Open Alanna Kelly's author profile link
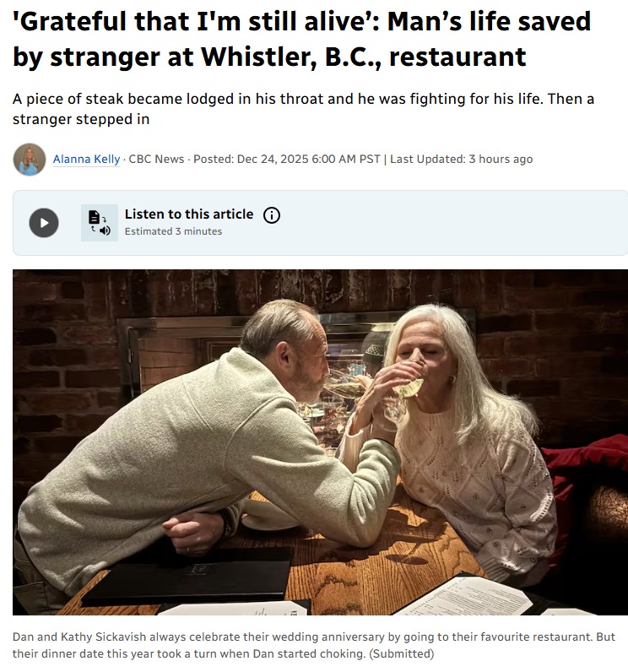628x672 pixels. pyautogui.click(x=87, y=159)
